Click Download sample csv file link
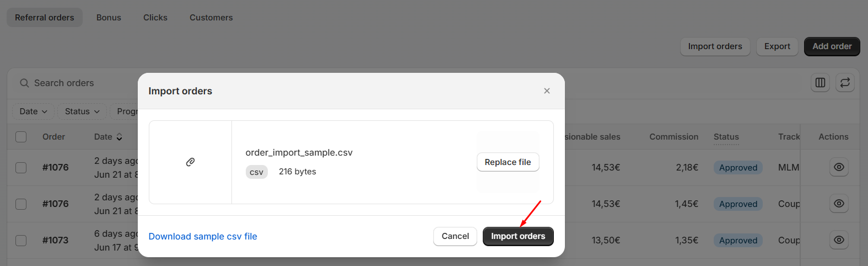 [x=203, y=236]
